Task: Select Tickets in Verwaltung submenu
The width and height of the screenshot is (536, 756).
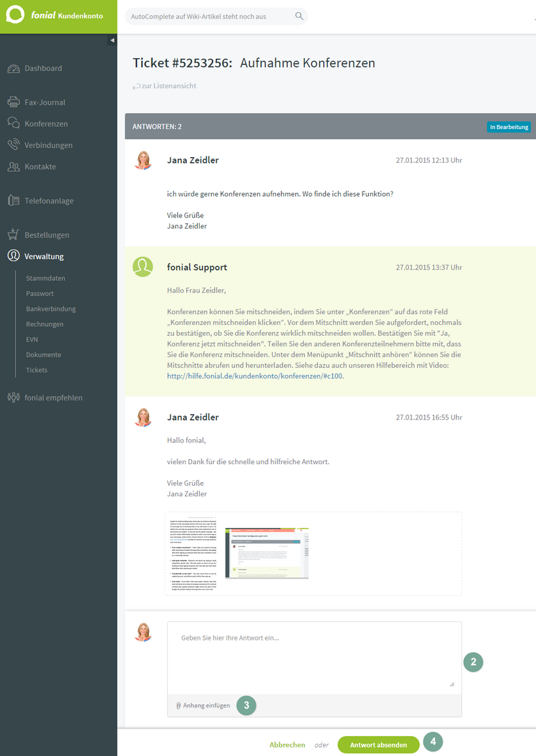Action: 36,370
